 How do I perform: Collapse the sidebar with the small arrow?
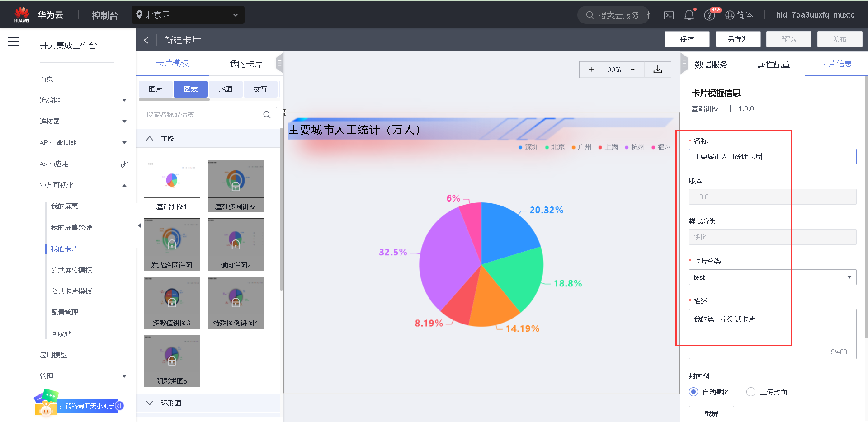point(139,225)
